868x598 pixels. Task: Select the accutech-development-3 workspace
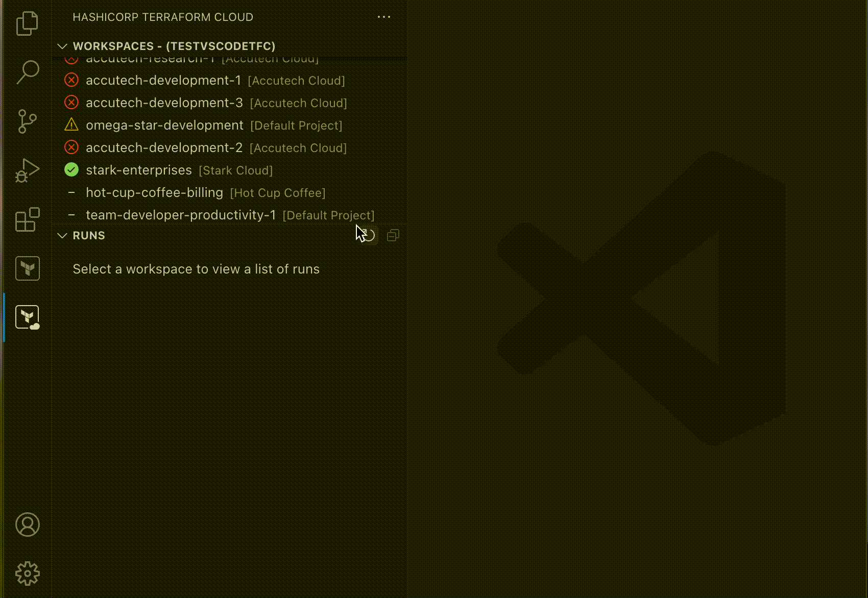230,103
